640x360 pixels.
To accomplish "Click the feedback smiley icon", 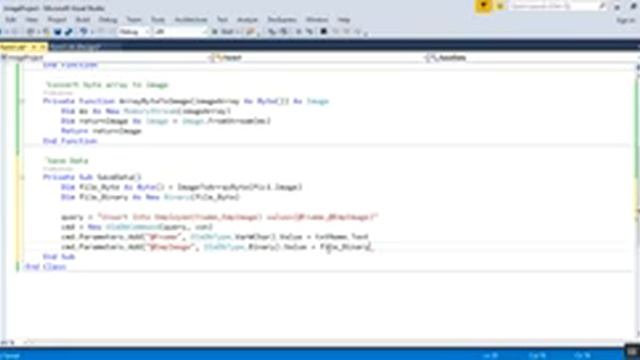I will point(500,6).
